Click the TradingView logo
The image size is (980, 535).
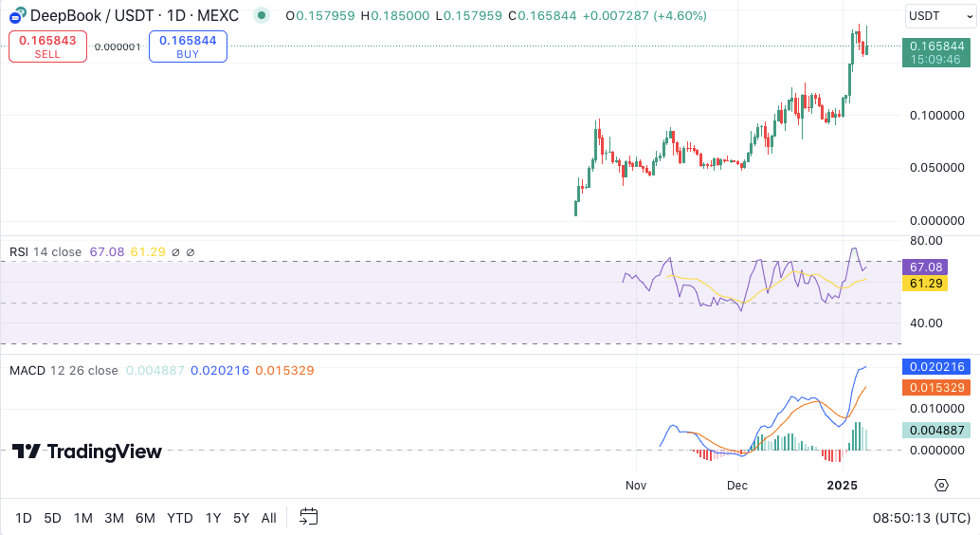(87, 452)
